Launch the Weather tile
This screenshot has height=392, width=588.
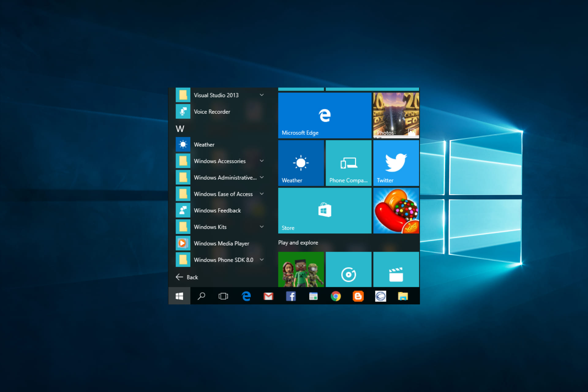[x=300, y=163]
